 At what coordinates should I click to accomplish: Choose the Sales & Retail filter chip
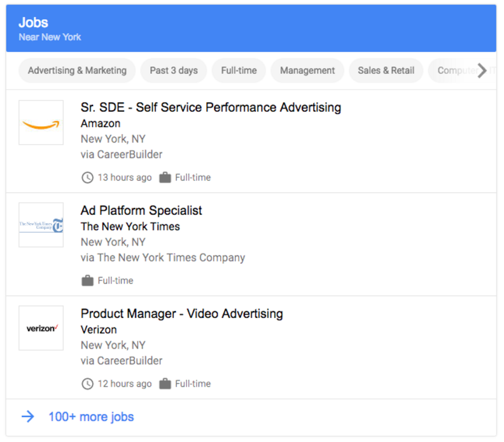pos(386,71)
